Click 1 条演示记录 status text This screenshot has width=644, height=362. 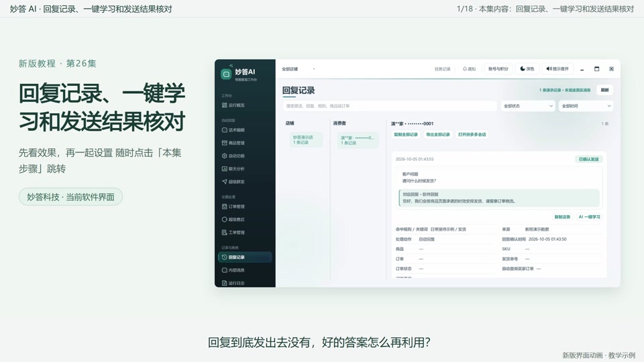click(x=565, y=90)
